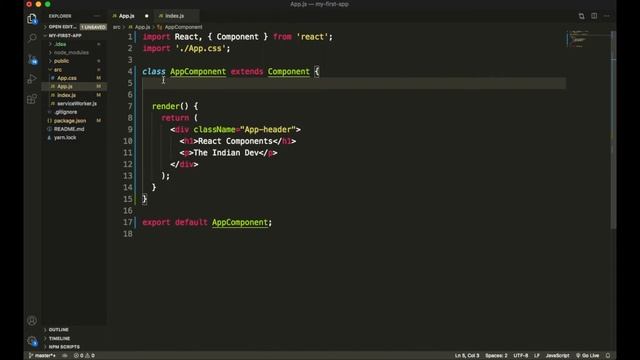640x360 pixels.
Task: Click the master branch in status bar
Action: pos(42,356)
